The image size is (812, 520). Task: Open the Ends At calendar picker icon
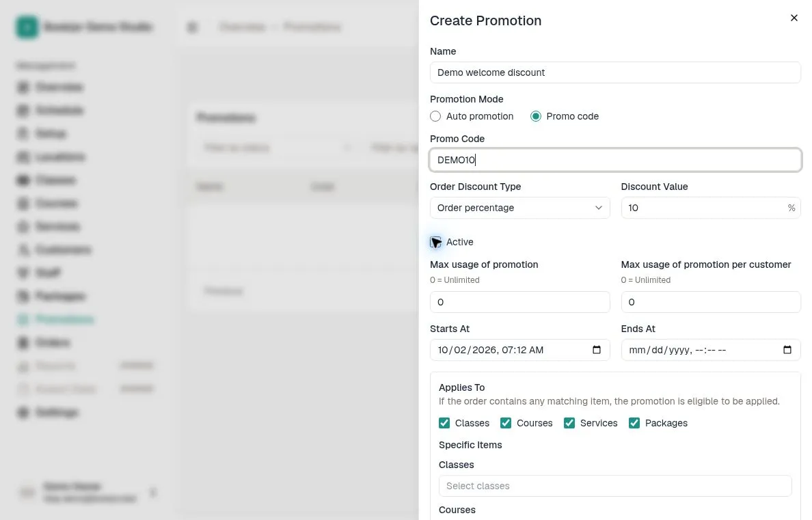(787, 350)
